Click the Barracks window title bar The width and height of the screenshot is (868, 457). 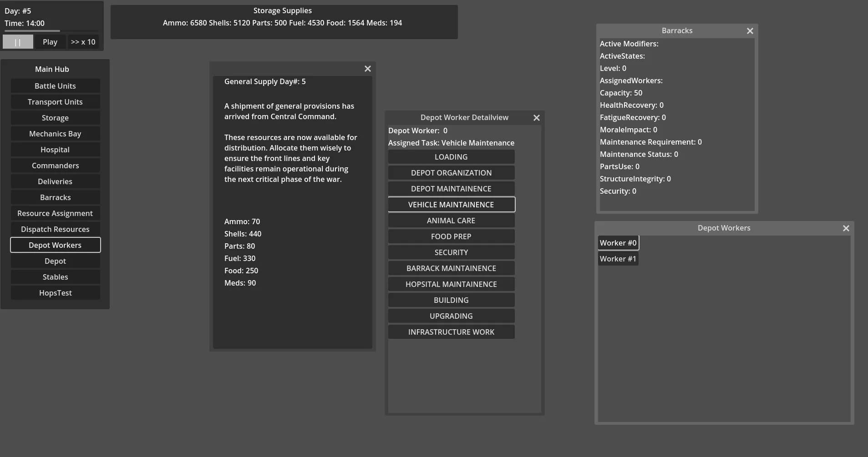[677, 31]
